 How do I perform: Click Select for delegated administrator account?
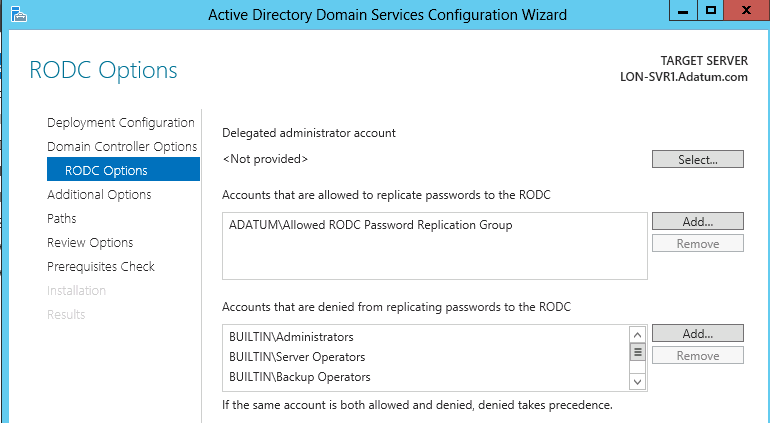697,160
